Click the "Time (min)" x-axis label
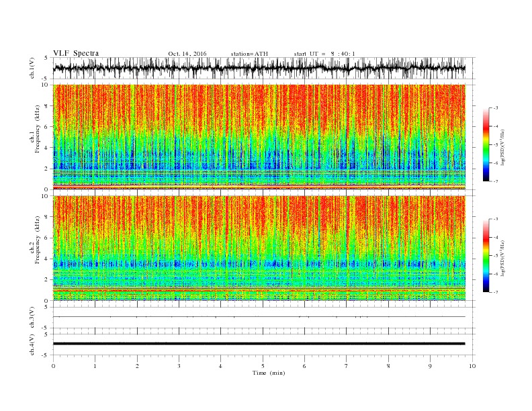Screen dimensions: 532x411 click(269, 373)
